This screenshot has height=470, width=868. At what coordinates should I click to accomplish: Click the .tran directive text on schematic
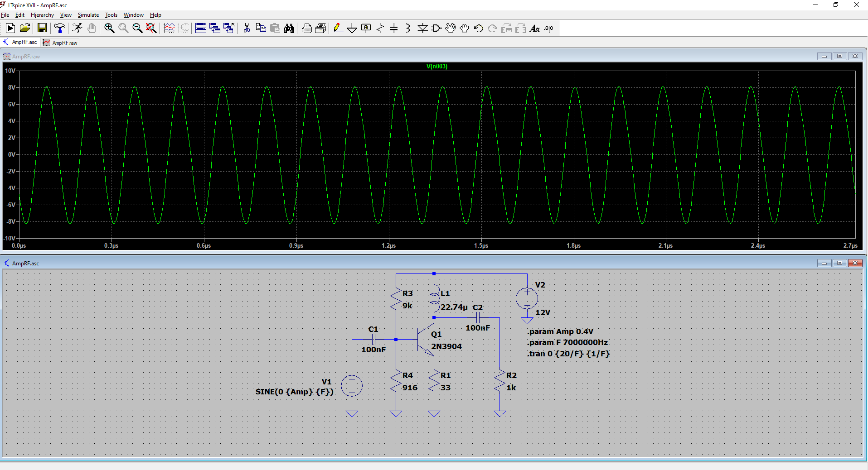pyautogui.click(x=568, y=354)
